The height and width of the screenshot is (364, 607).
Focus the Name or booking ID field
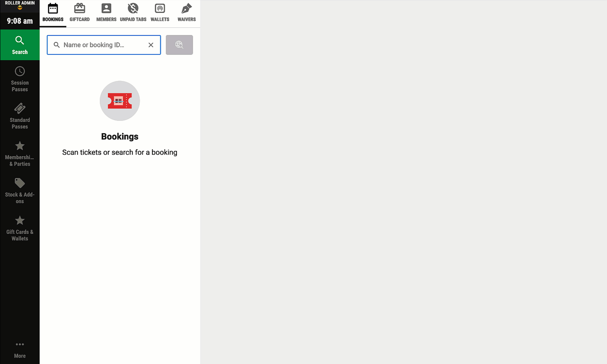pyautogui.click(x=104, y=45)
